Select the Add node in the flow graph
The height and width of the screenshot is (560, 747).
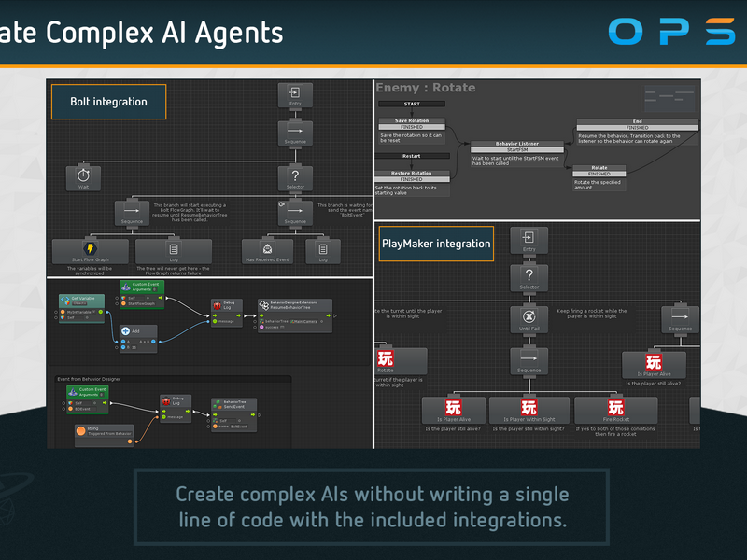coord(137,339)
